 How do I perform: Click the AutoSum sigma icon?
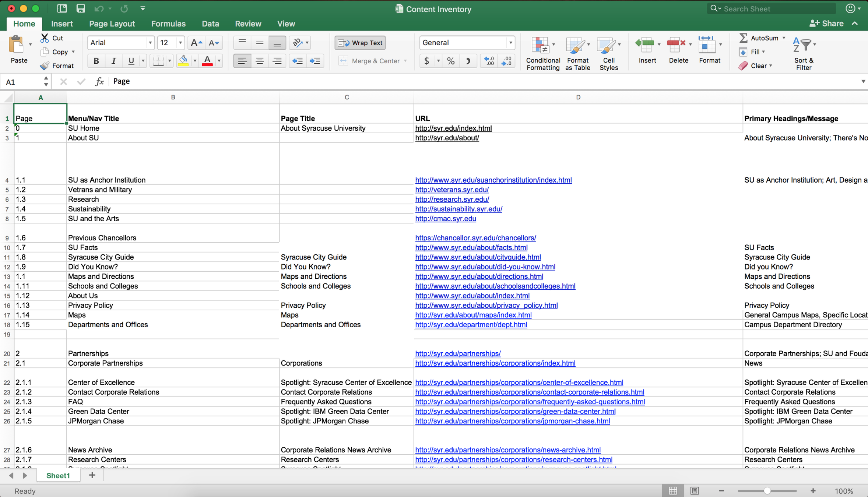[x=743, y=38]
